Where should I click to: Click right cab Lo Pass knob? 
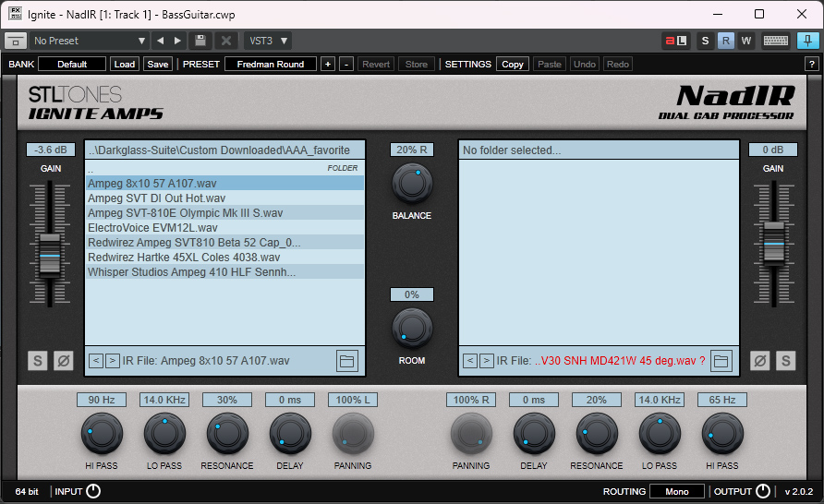660,434
